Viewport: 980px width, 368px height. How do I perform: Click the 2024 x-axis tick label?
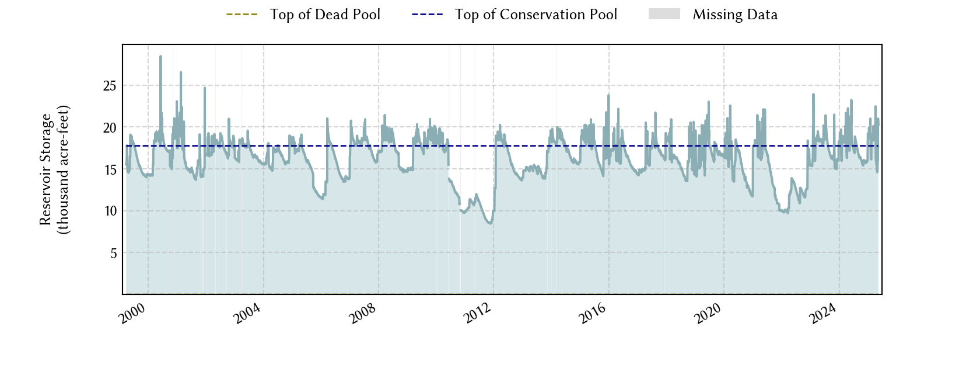(x=824, y=314)
